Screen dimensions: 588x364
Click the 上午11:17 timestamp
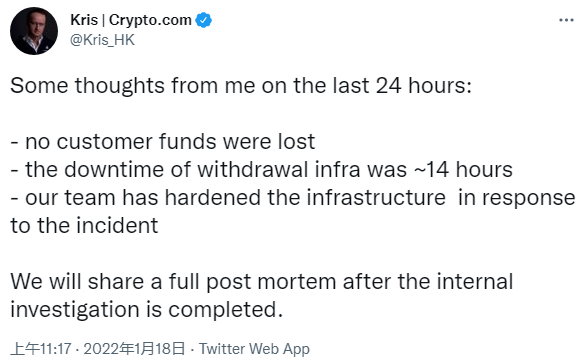40,349
